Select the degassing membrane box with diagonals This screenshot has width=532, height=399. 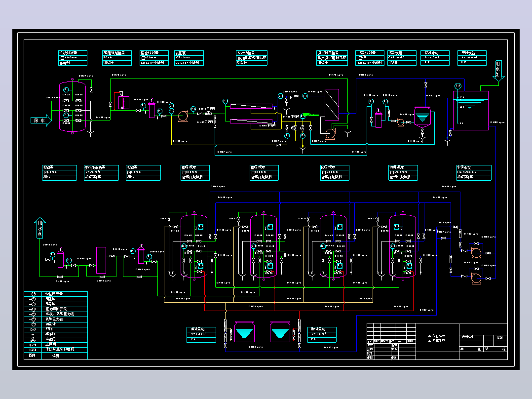tap(332, 105)
